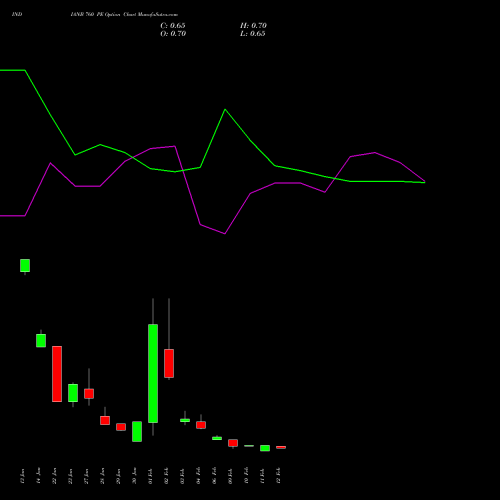Select the green candle above 14 Jan
The image size is (500, 500).
(41, 341)
